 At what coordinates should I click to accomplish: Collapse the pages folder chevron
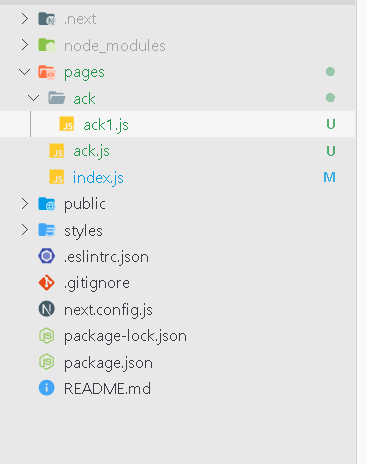pyautogui.click(x=25, y=72)
